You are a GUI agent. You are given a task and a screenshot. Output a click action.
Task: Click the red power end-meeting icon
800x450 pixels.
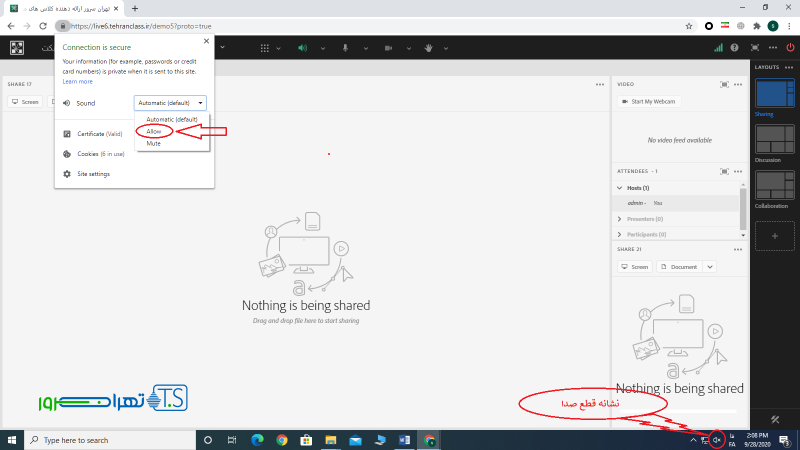coord(791,47)
